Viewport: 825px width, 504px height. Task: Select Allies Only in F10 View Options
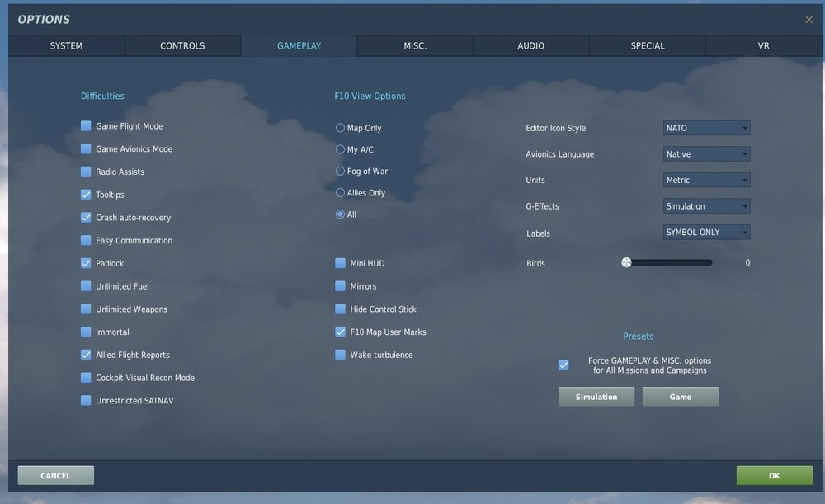click(x=339, y=192)
